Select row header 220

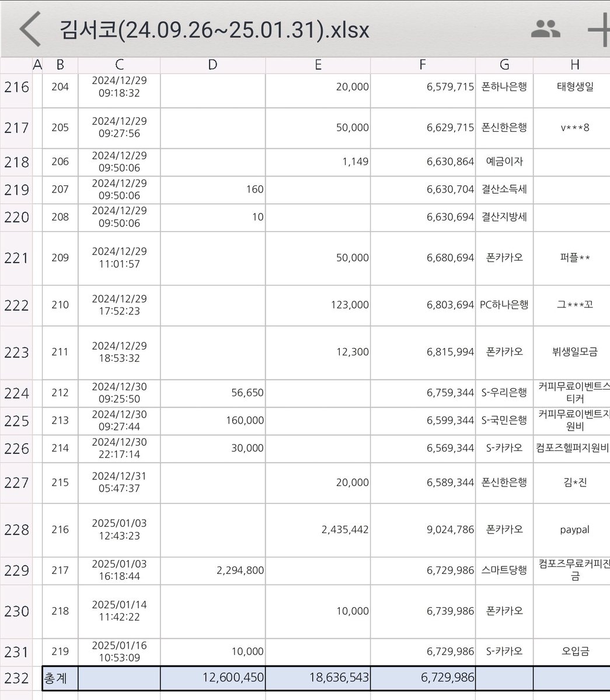16,217
